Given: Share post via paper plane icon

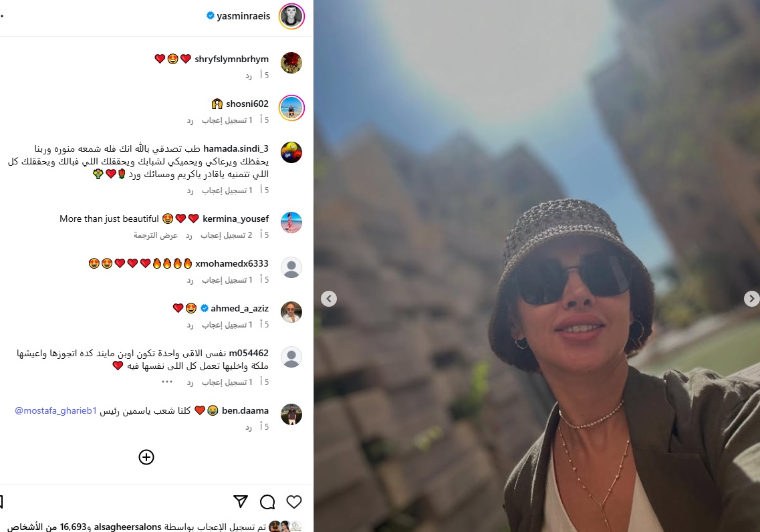Looking at the screenshot, I should tap(241, 501).
